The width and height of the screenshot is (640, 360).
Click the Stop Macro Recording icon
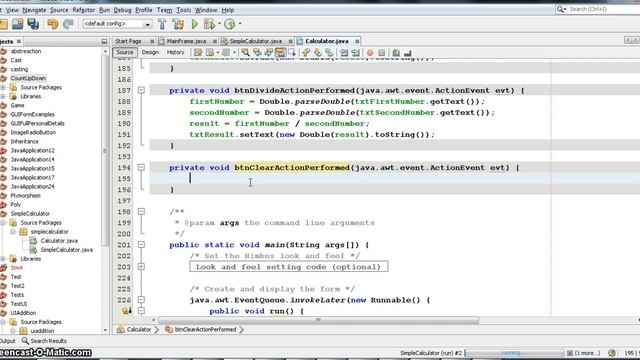pos(382,53)
